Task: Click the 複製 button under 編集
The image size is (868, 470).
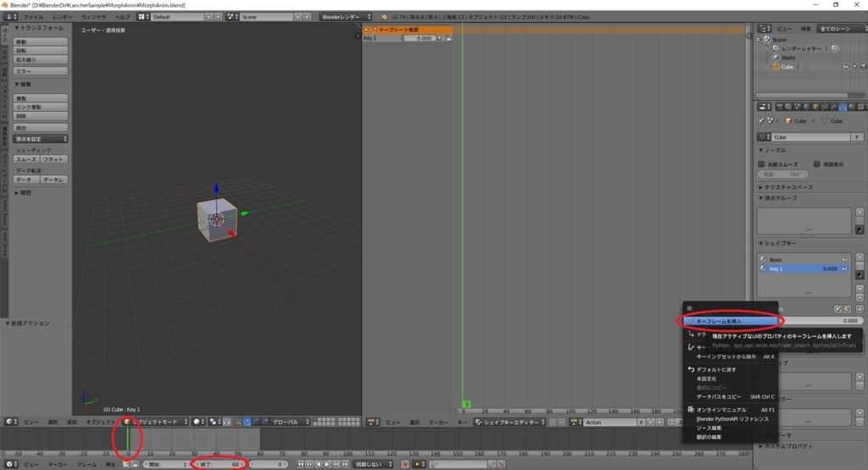Action: pyautogui.click(x=41, y=98)
